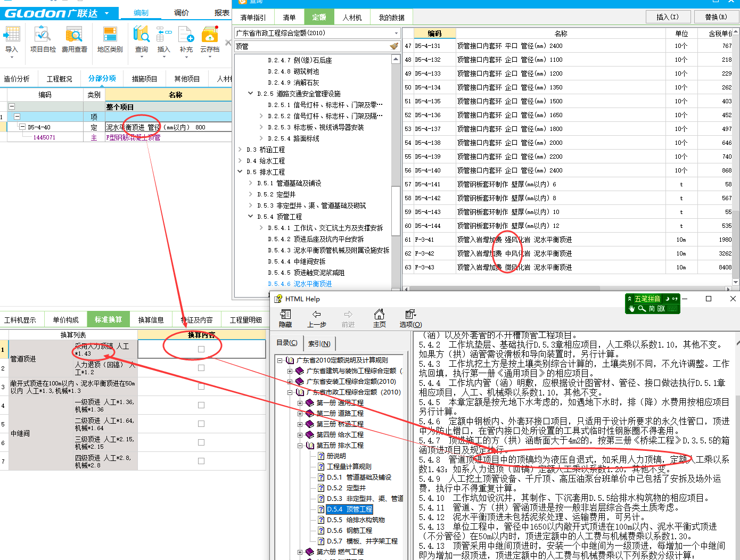Click the 替换(R) button
Image resolution: width=740 pixels, height=560 pixels.
(x=716, y=17)
